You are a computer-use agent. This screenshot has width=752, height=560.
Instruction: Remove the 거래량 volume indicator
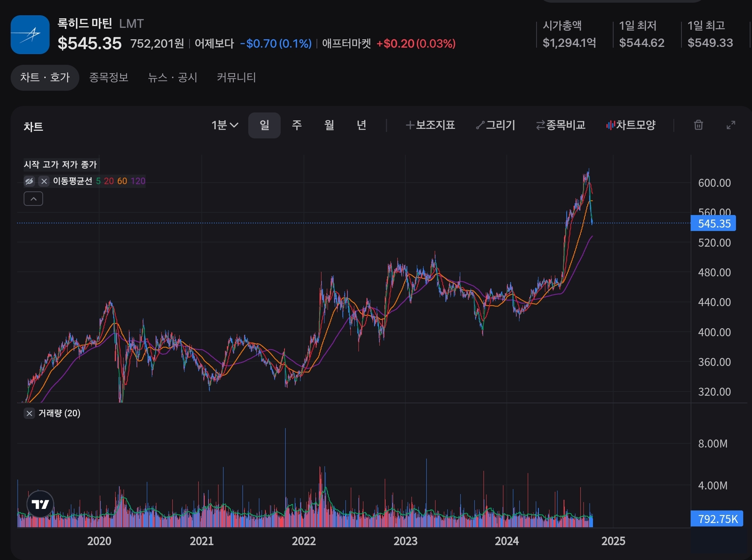coord(29,413)
